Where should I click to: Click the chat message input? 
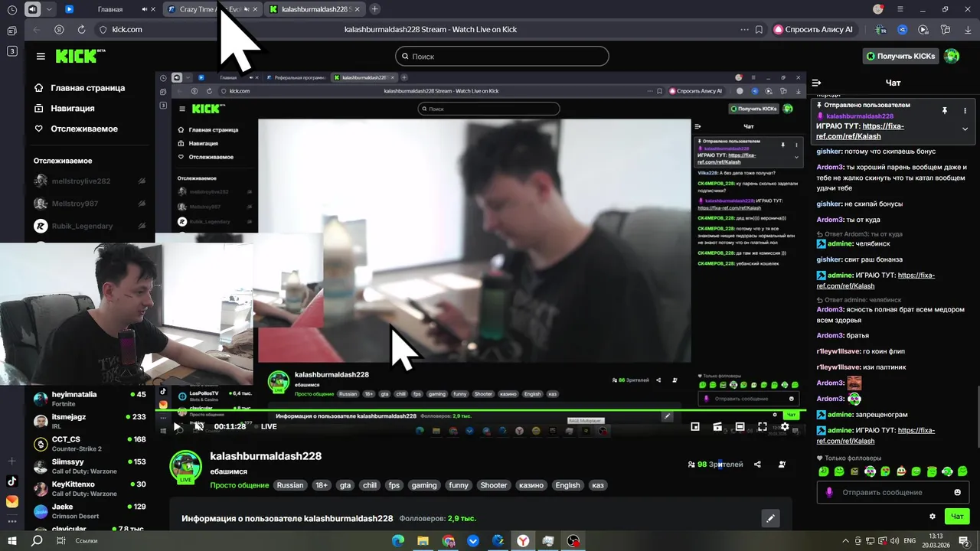pyautogui.click(x=893, y=492)
